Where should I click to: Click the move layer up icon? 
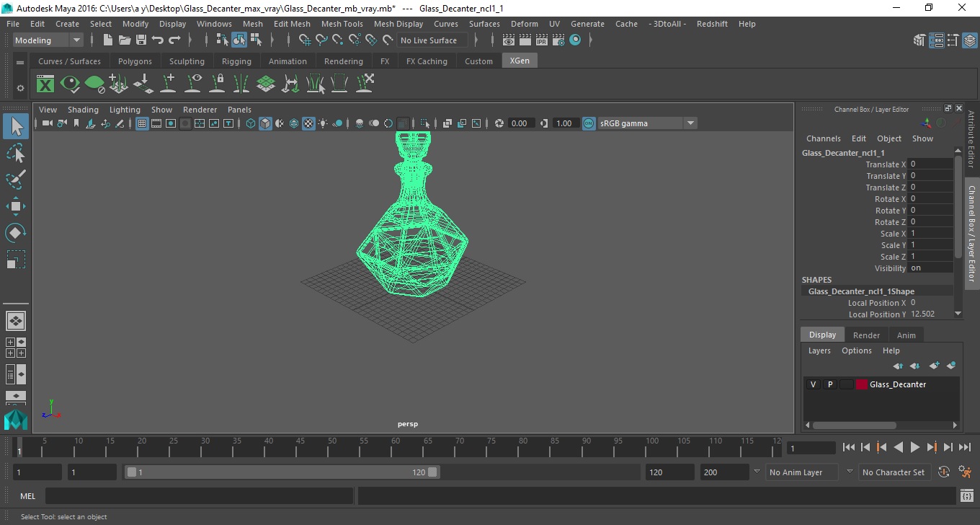(898, 366)
